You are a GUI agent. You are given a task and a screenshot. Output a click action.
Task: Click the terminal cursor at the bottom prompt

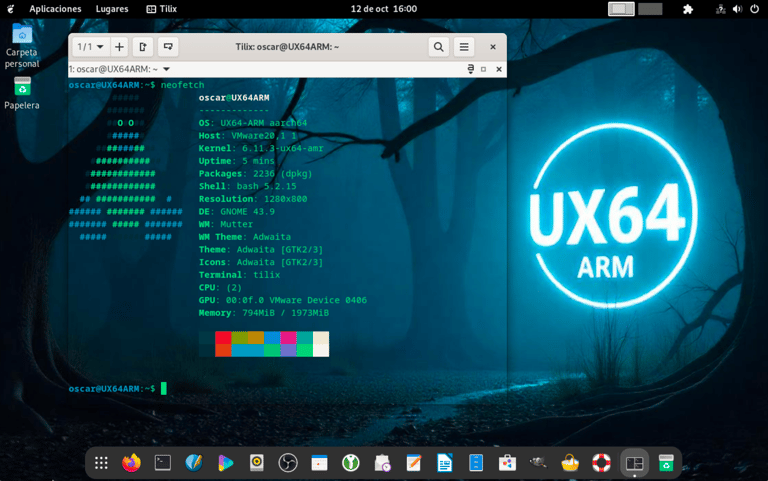click(x=164, y=388)
